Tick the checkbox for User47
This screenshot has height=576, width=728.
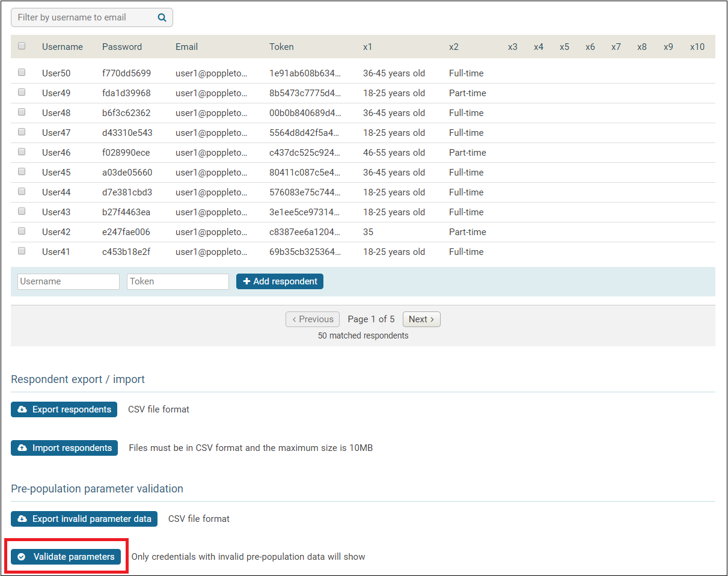click(22, 132)
